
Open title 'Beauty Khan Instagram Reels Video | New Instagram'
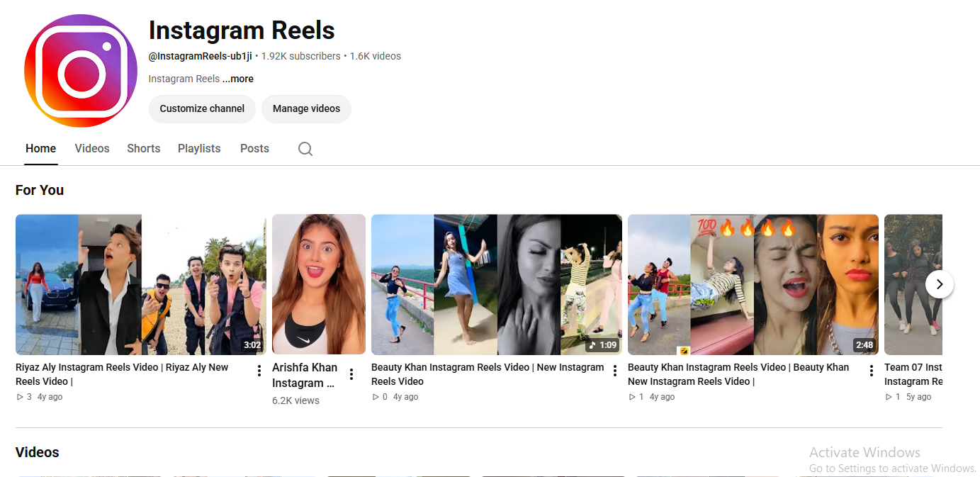488,374
